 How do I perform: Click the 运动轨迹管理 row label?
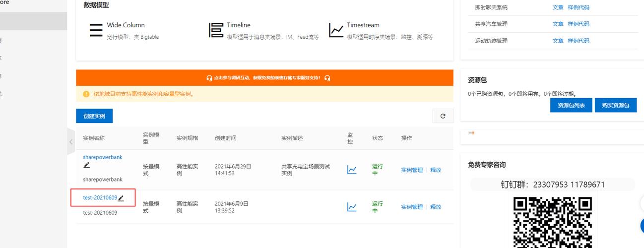click(x=491, y=41)
